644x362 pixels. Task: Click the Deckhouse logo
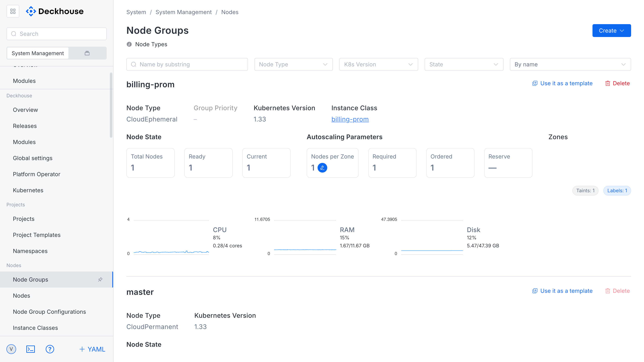[x=55, y=11]
